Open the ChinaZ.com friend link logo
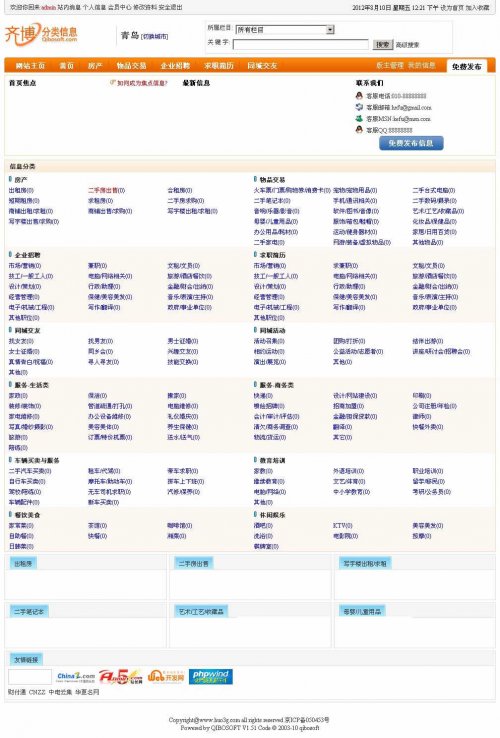The width and height of the screenshot is (500, 738). [x=75, y=677]
